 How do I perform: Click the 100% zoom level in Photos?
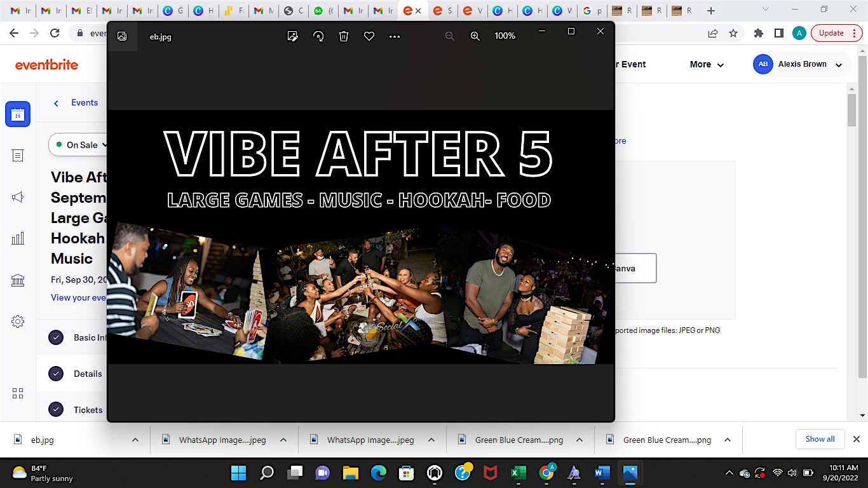(505, 36)
